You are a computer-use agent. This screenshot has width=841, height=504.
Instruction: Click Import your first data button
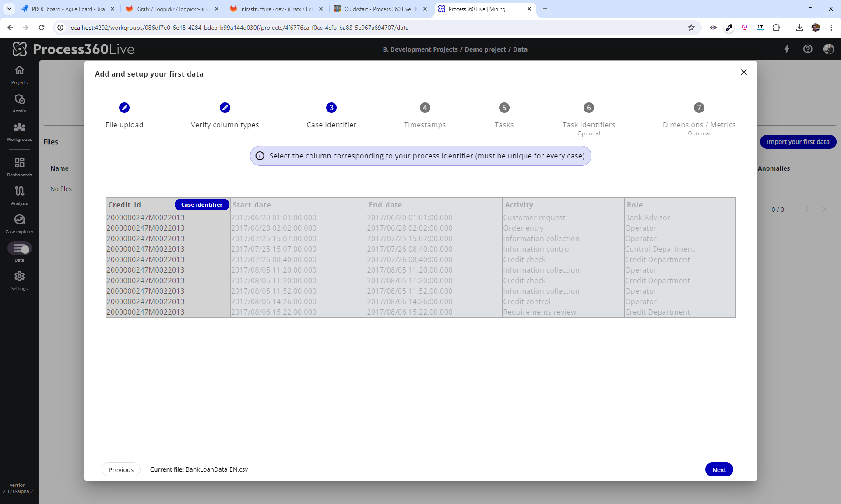(798, 142)
